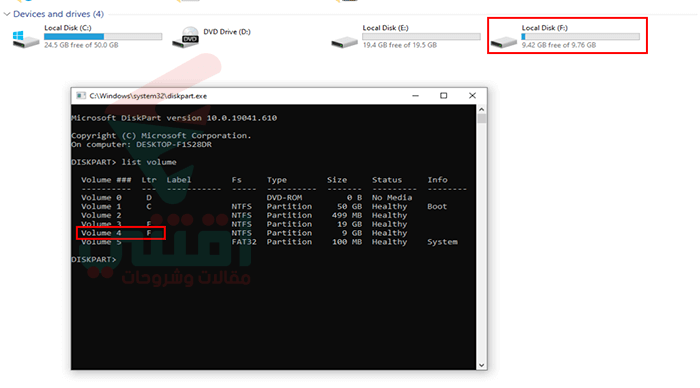Click the '24.5 GB free of 50.0 GB' text
Viewport: 700px width, 388px height.
(x=81, y=45)
